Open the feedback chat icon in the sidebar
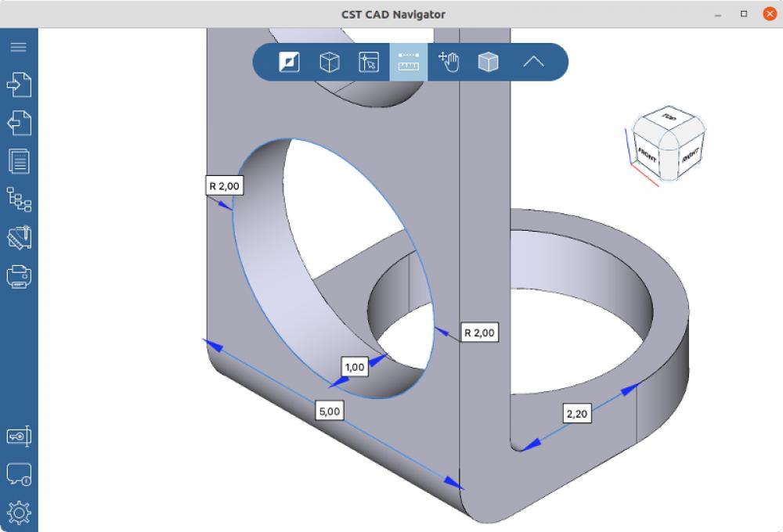 (x=19, y=473)
